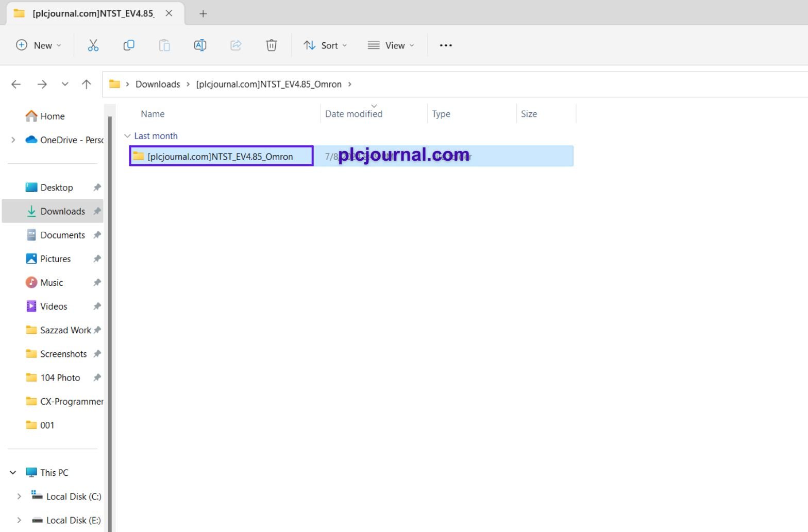Click the Copy icon in toolbar
Viewport: 808px width, 532px height.
[x=129, y=45]
